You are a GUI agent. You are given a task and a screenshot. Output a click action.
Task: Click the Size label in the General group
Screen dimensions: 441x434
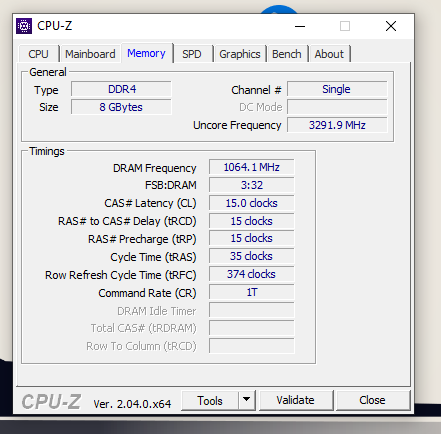(x=49, y=107)
